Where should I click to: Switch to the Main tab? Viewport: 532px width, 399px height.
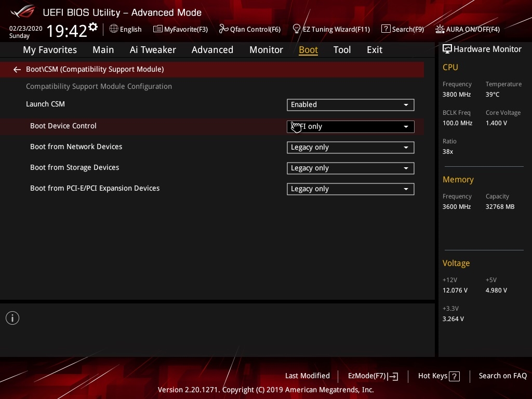click(x=103, y=50)
